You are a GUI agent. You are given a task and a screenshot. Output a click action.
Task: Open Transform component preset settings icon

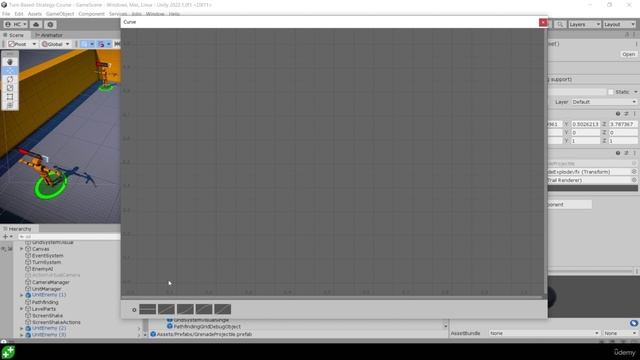pos(626,114)
